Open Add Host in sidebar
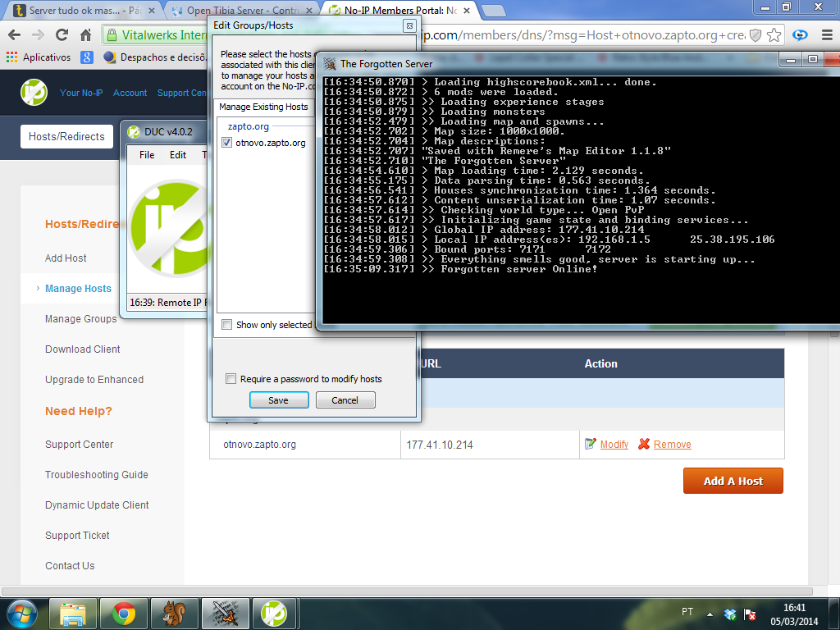The height and width of the screenshot is (630, 840). [x=66, y=258]
